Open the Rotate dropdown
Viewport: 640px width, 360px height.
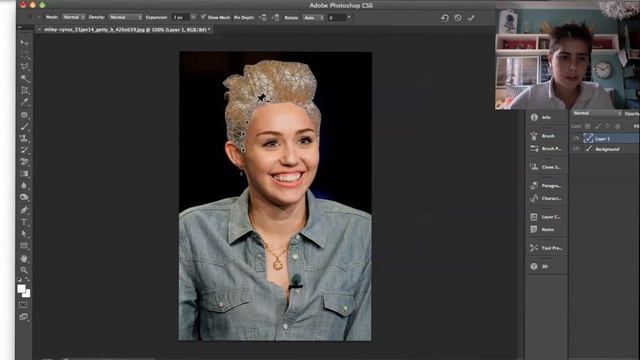coord(313,18)
